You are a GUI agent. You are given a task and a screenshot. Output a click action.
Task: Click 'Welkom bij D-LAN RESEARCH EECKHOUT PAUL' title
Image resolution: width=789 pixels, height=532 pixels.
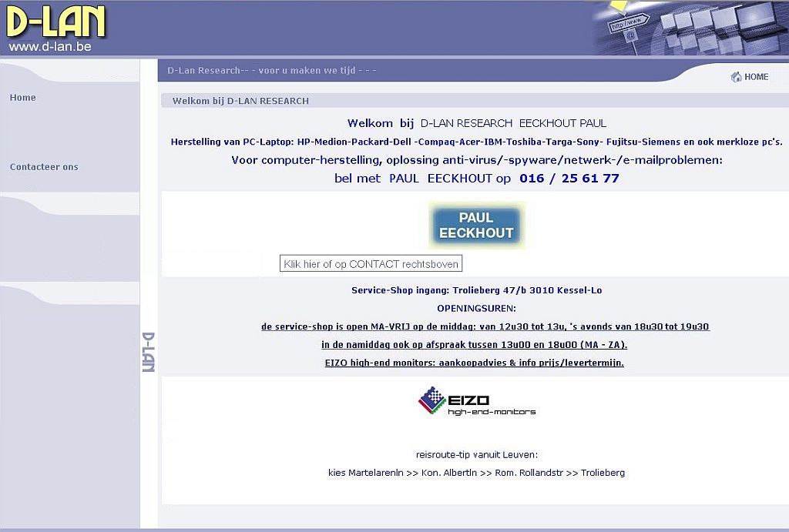[x=476, y=123]
